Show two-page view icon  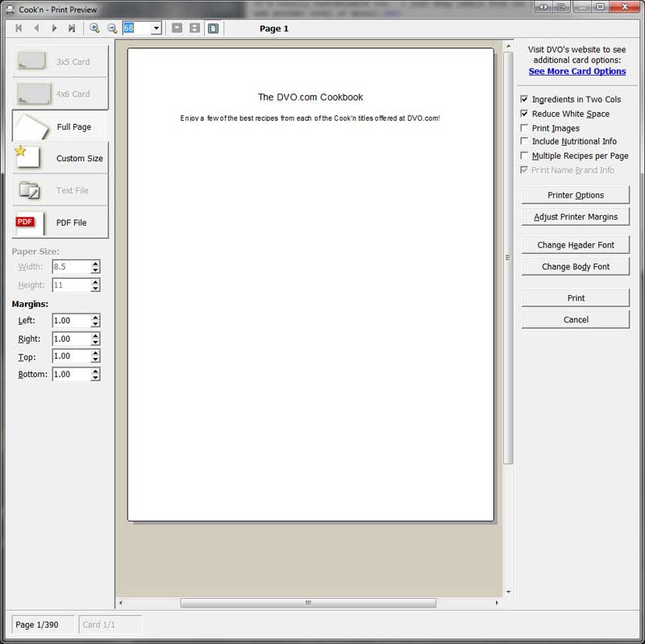(194, 28)
